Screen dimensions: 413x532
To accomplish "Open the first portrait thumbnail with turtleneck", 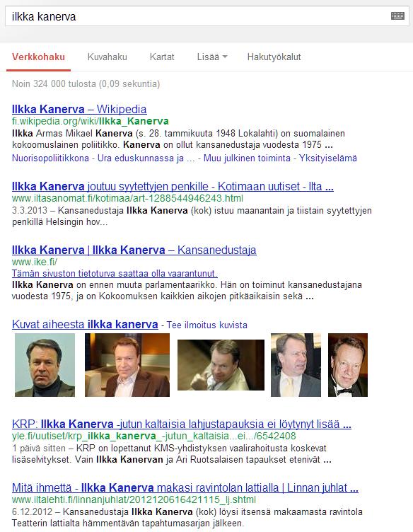I will [45, 365].
